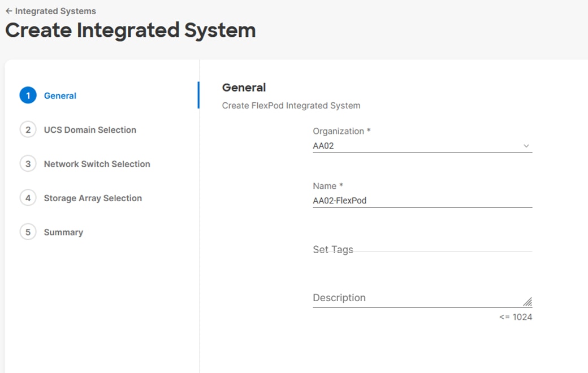Open the Summary step
Image resolution: width=588 pixels, height=373 pixels.
(63, 232)
